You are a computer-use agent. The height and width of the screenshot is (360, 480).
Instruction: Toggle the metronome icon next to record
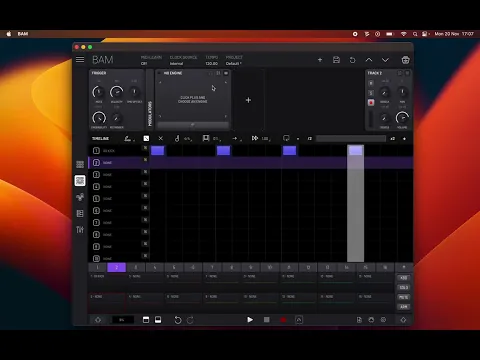[299, 320]
